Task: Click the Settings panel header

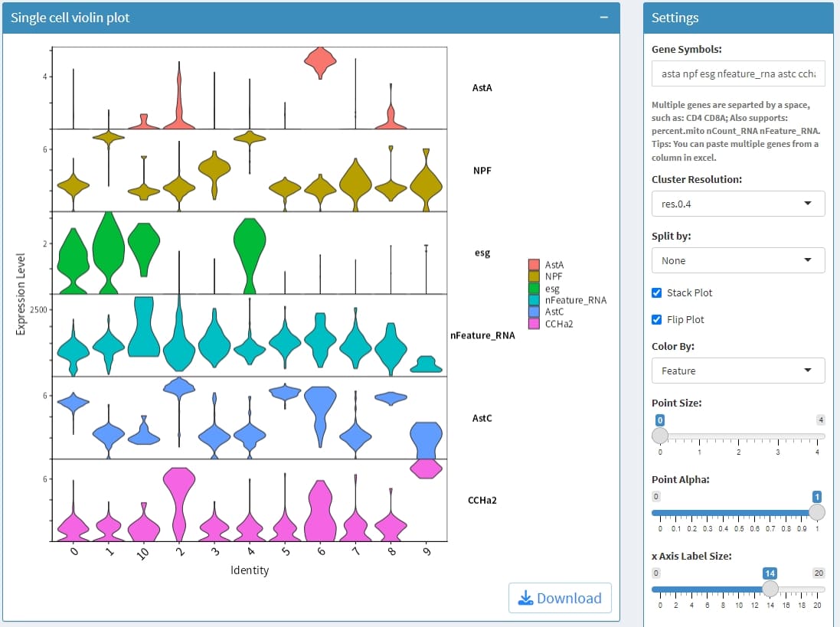Action: coord(737,18)
